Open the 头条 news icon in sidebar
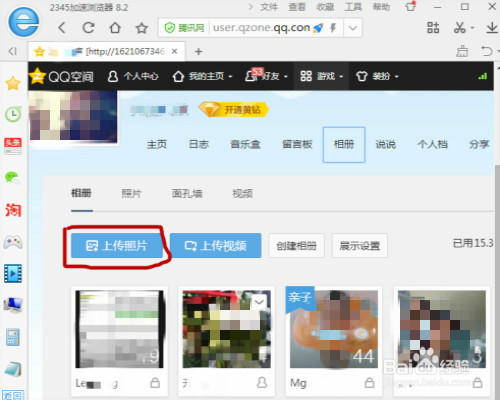Viewport: 500px width, 400px height. click(13, 146)
